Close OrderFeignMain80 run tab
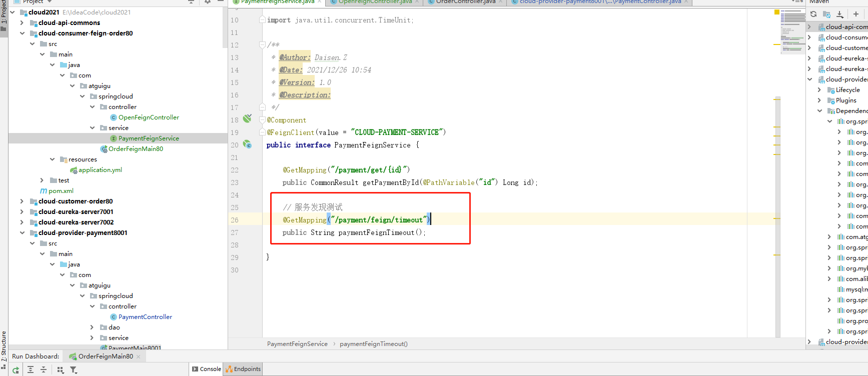 [139, 356]
